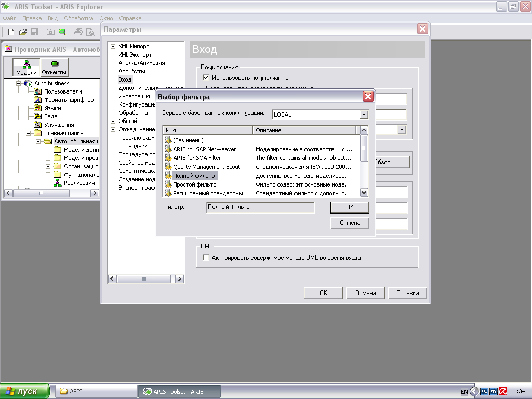
Task: Click the Описание column header
Action: 304,130
